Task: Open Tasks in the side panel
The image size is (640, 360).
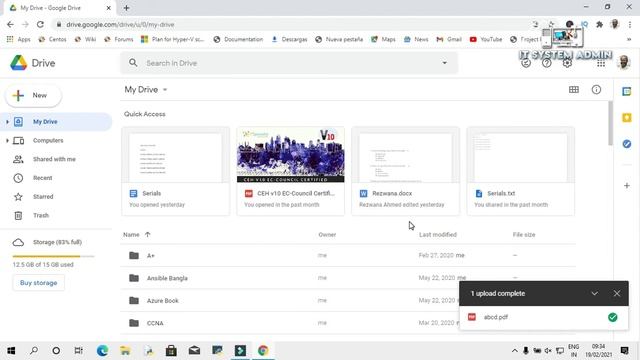Action: (627, 144)
